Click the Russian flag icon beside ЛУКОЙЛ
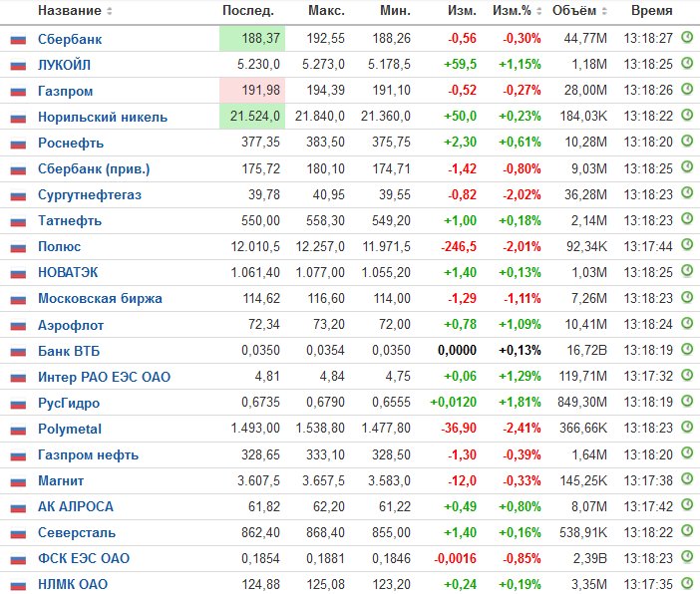 pos(18,66)
